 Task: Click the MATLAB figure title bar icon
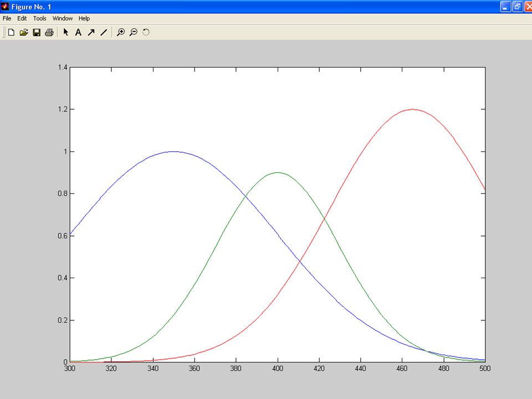5,6
